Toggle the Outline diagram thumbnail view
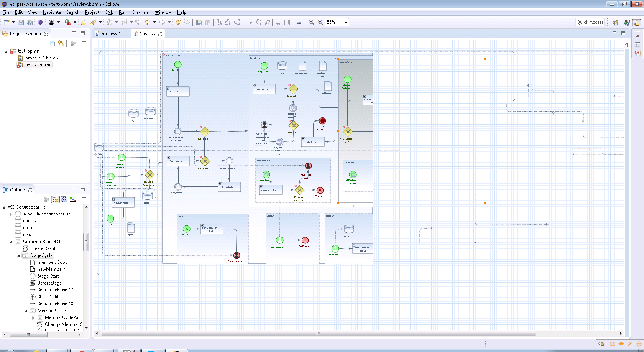 click(64, 199)
